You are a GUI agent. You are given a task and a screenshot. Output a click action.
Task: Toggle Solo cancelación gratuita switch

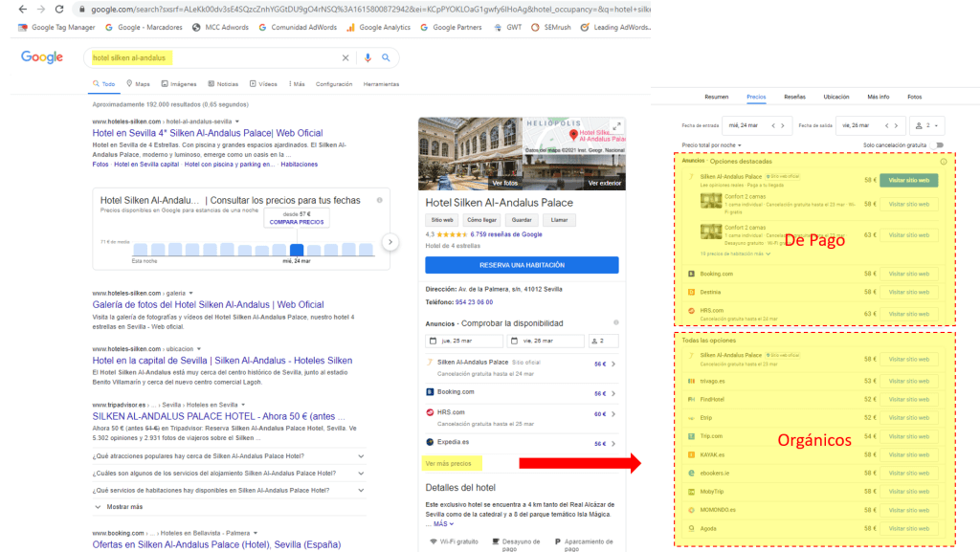[x=939, y=145]
